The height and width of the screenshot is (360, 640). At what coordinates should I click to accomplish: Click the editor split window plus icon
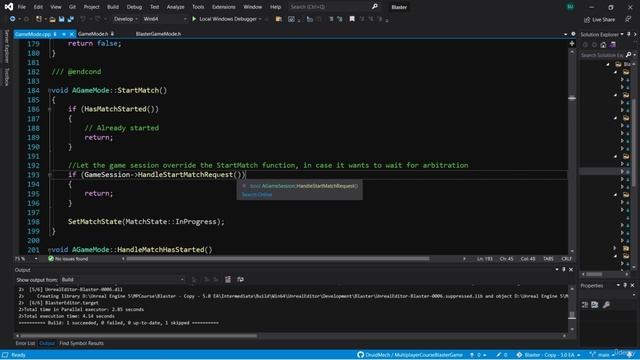click(x=572, y=43)
